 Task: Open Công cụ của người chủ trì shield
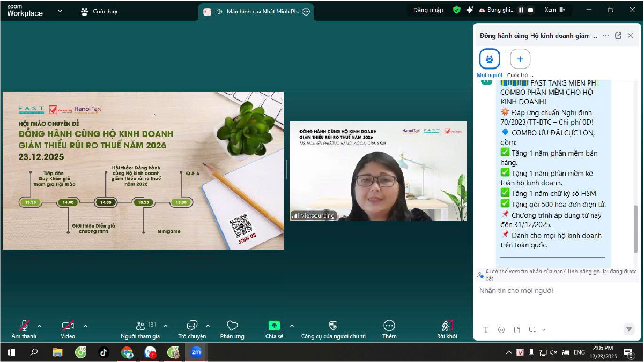click(x=333, y=326)
